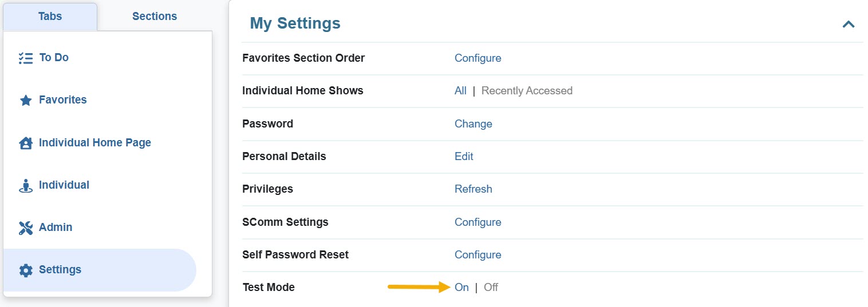Change the Password
This screenshot has width=868, height=307.
coord(473,124)
